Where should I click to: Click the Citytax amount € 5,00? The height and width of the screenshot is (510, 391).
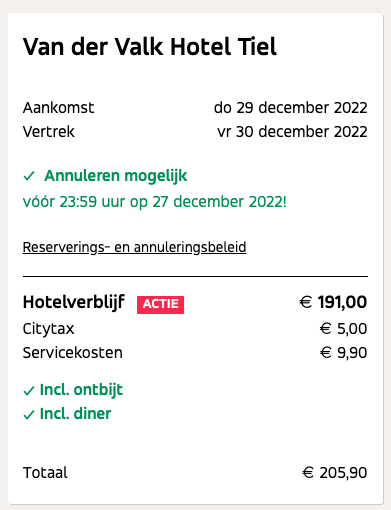[x=343, y=329]
